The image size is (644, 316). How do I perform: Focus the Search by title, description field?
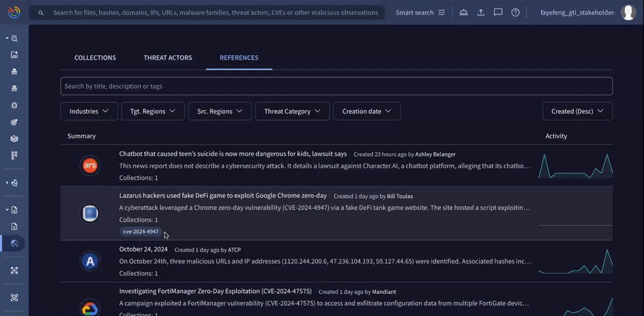click(336, 87)
